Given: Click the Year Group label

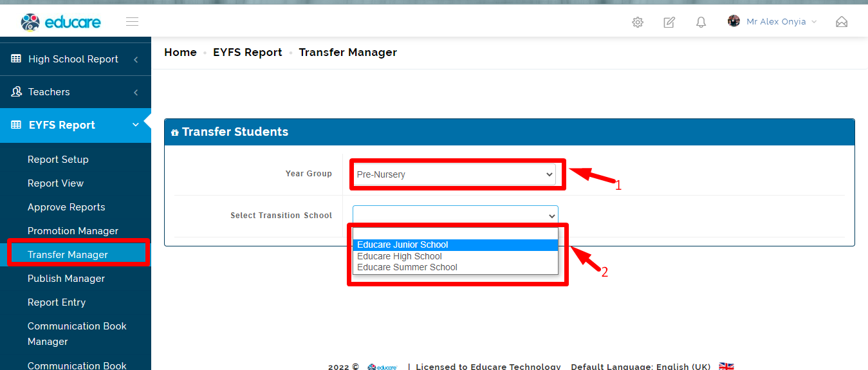Looking at the screenshot, I should [309, 174].
